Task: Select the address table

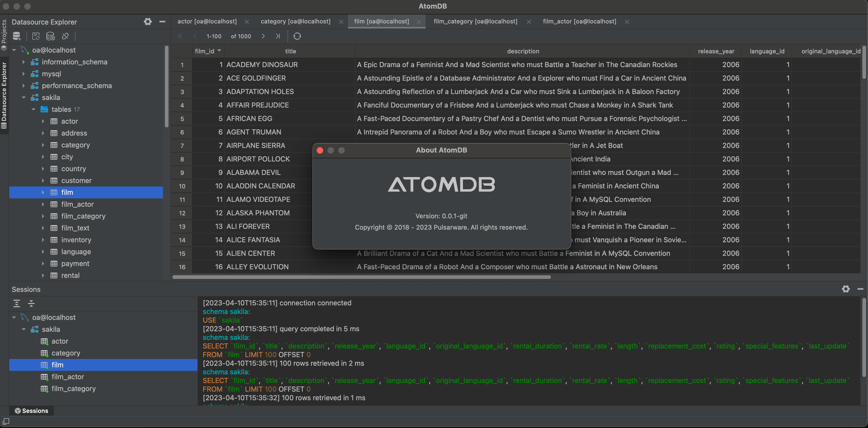Action: [74, 133]
